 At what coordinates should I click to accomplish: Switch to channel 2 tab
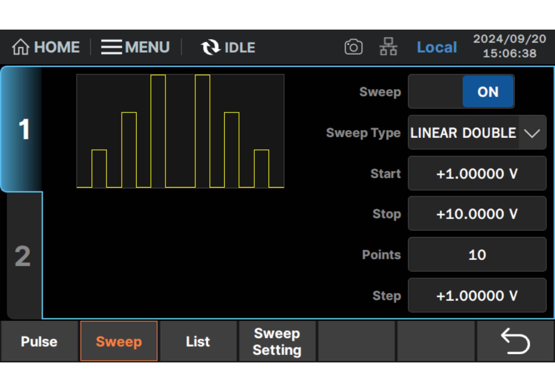(x=23, y=256)
